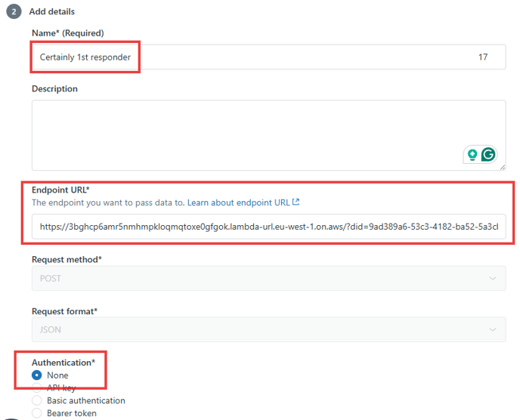Click the external link icon after endpoint URL
This screenshot has width=520, height=420.
tap(296, 202)
